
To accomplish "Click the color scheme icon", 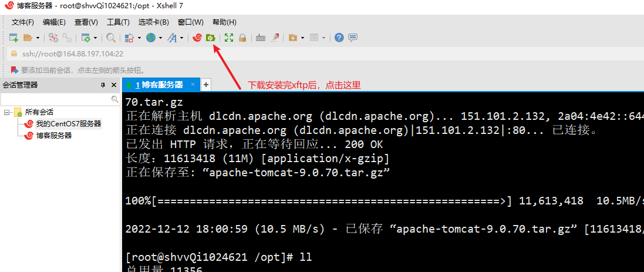I will [x=129, y=38].
